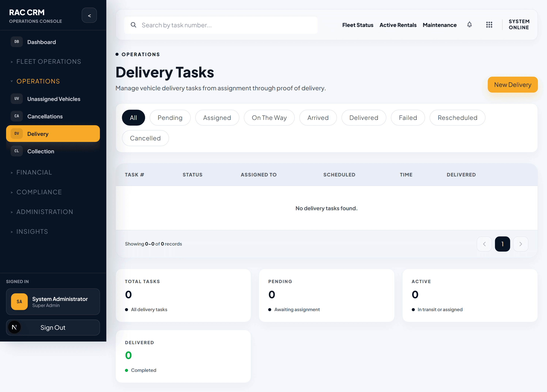The image size is (547, 392).
Task: Click the Delivered Completed stat card
Action: pos(183,356)
